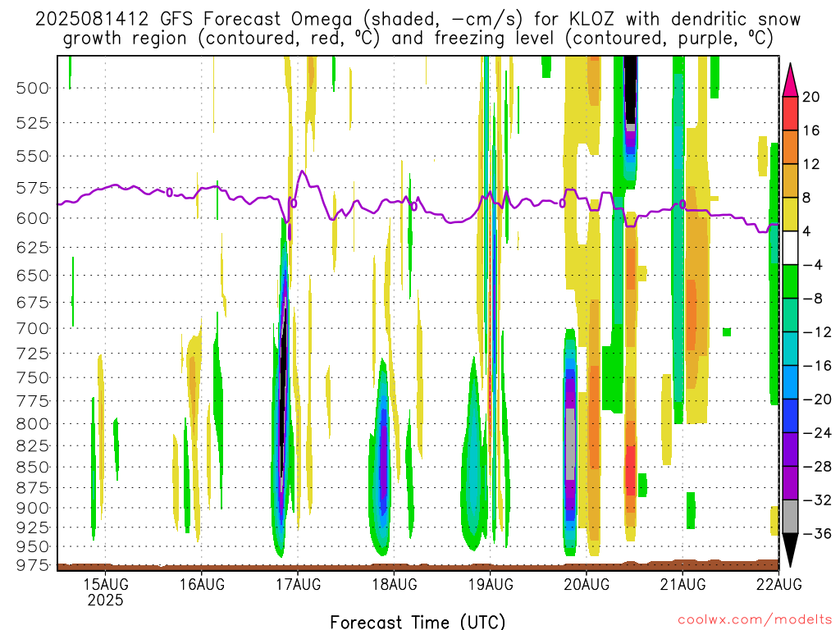Image resolution: width=840 pixels, height=630 pixels.
Task: Select the 900 pressure level label
Action: 33,508
